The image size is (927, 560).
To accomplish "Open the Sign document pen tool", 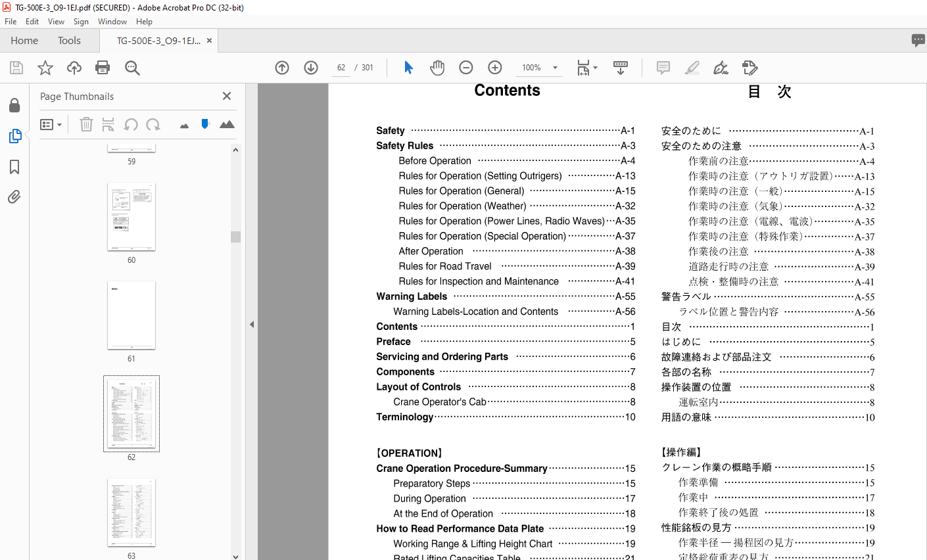I will click(x=721, y=68).
